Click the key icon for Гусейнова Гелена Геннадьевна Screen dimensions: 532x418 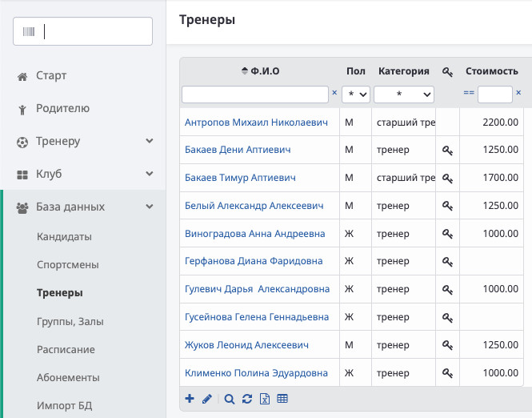pos(447,317)
